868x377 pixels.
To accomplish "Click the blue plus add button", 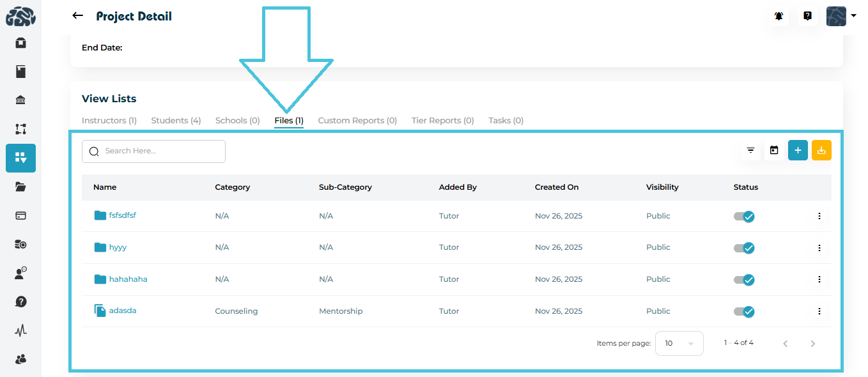I will [x=798, y=150].
